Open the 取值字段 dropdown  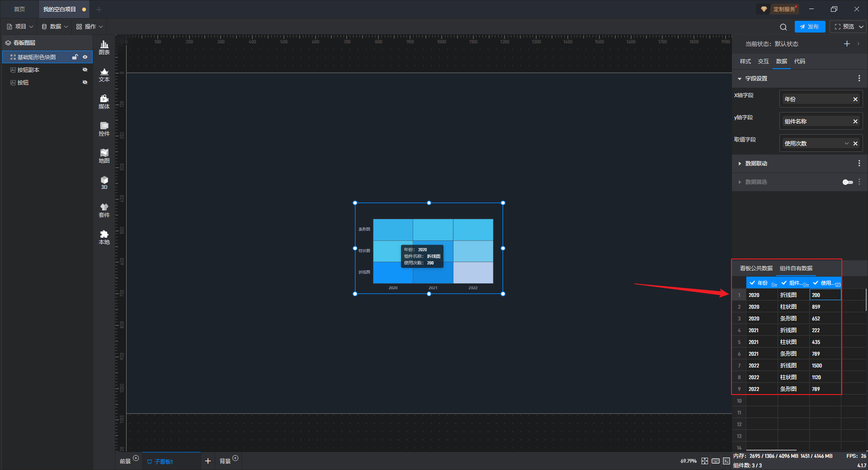point(846,144)
